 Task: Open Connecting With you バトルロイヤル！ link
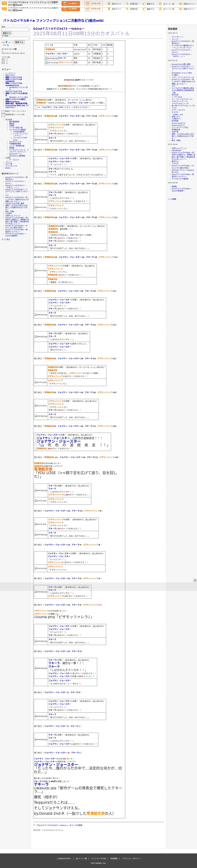(x=17, y=106)
